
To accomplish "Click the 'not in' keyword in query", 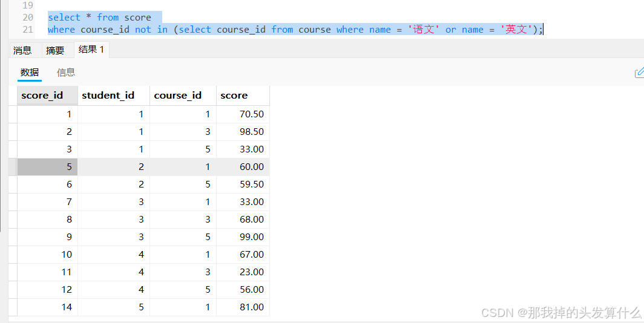I will click(151, 30).
